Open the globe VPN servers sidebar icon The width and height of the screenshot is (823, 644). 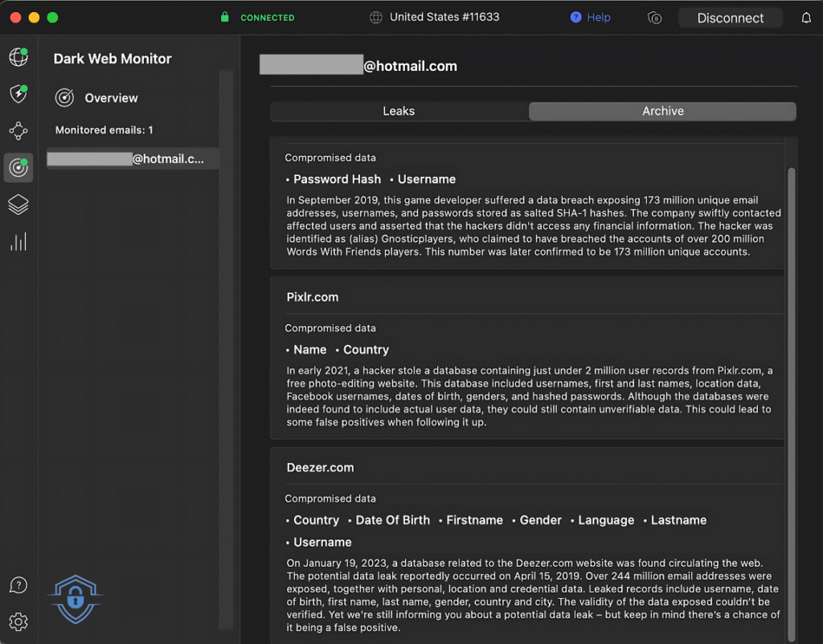pyautogui.click(x=18, y=57)
